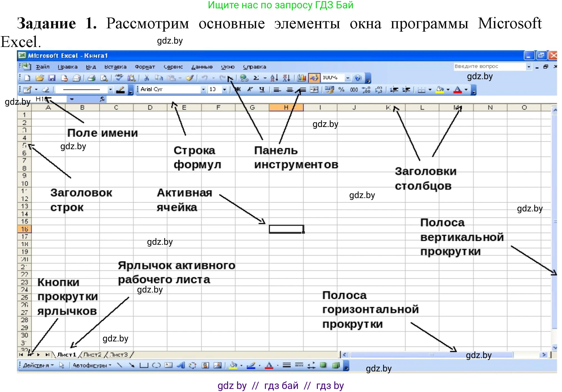The image size is (562, 392).
Task: Open the font size dropdown
Action: [224, 89]
